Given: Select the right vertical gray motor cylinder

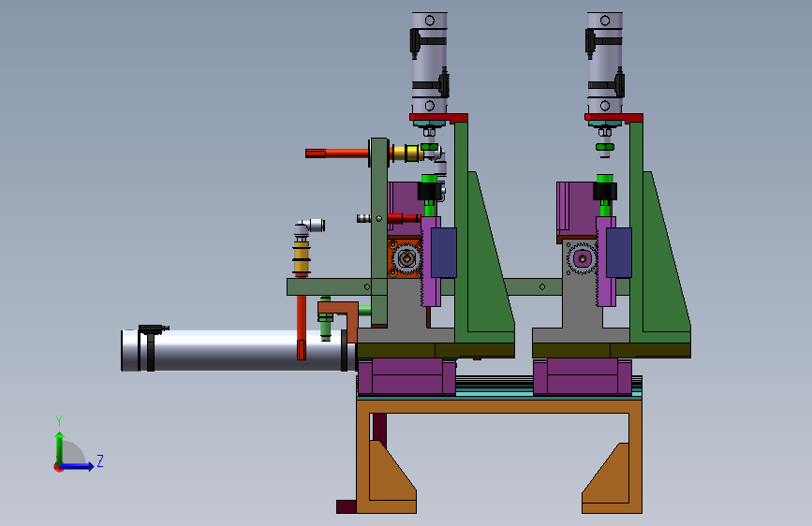Looking at the screenshot, I should (605, 63).
